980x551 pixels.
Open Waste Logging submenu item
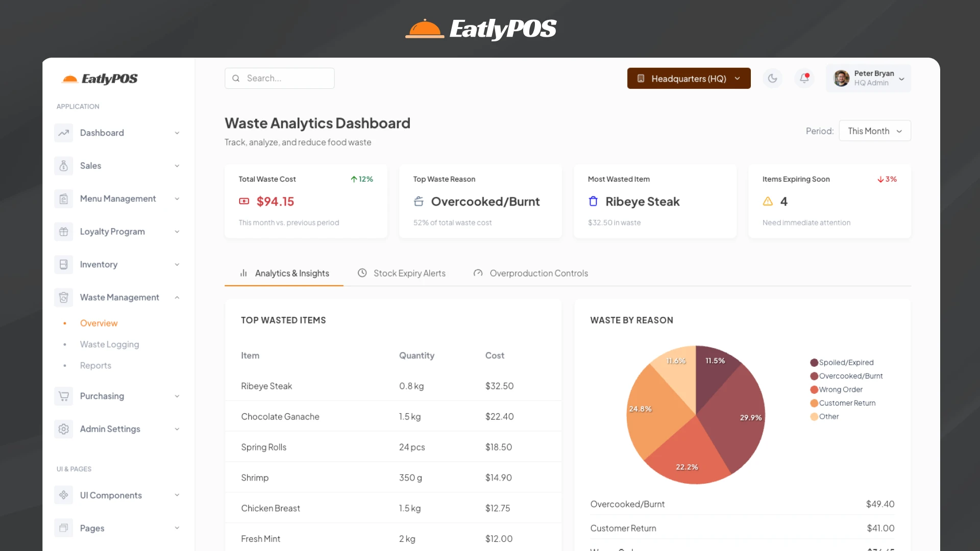pos(109,344)
